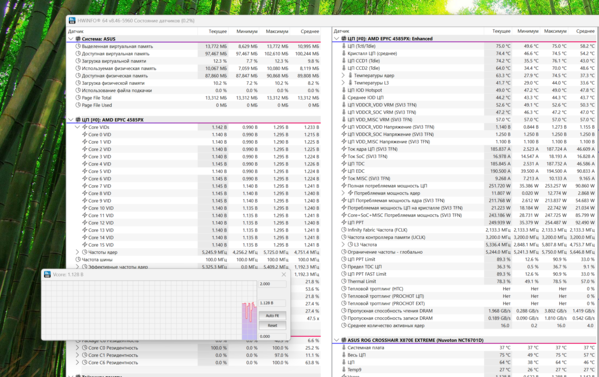The height and width of the screenshot is (377, 599).
Task: Click left panel Текущее column header
Action: click(x=213, y=31)
